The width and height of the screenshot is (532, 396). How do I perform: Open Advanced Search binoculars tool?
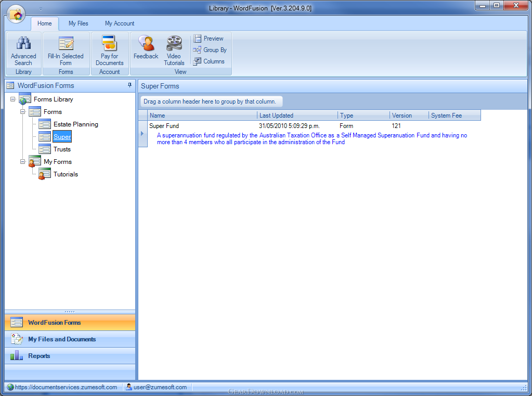point(23,50)
